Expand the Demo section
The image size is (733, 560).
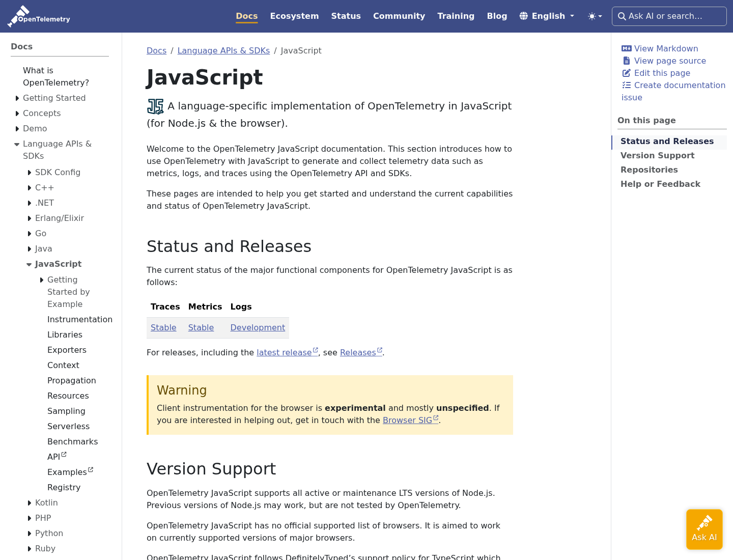17,129
